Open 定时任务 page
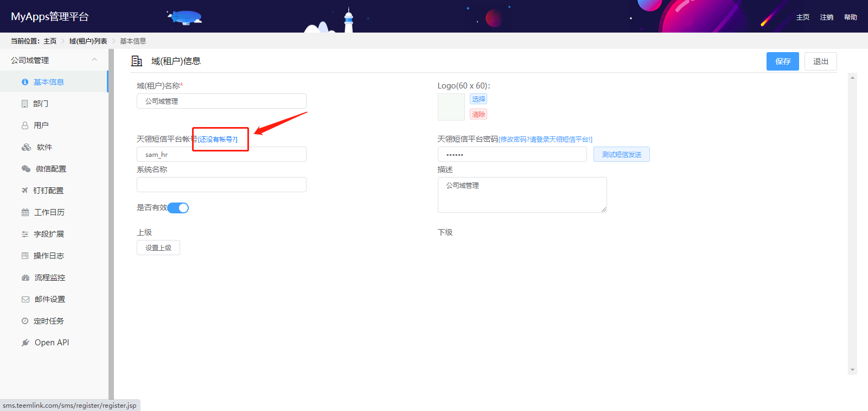 (x=54, y=321)
